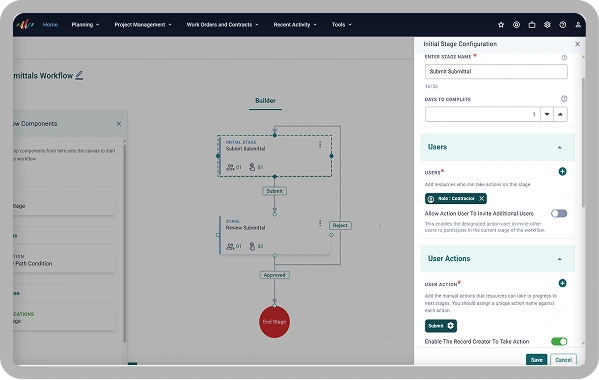Collapse the User Actions section
The image size is (599, 380).
pyautogui.click(x=560, y=259)
